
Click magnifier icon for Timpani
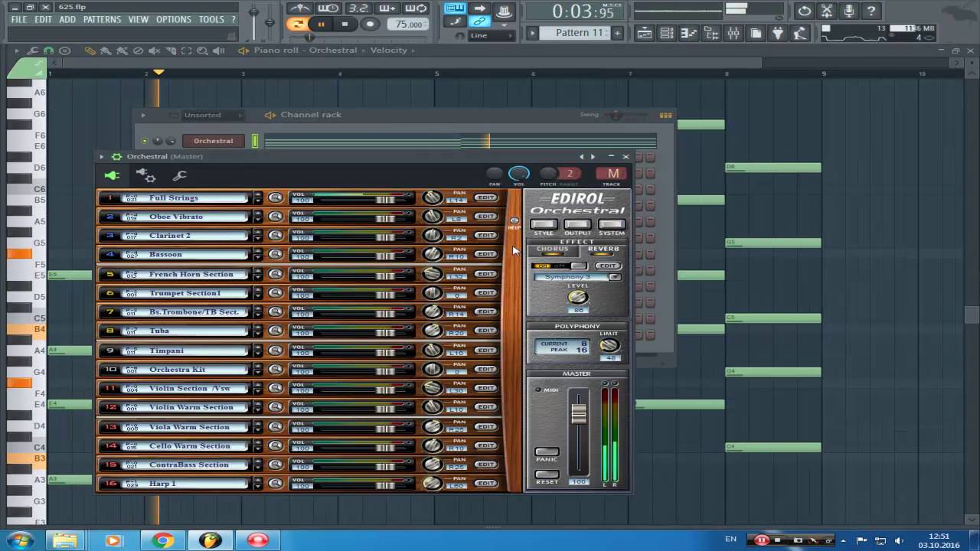point(276,350)
